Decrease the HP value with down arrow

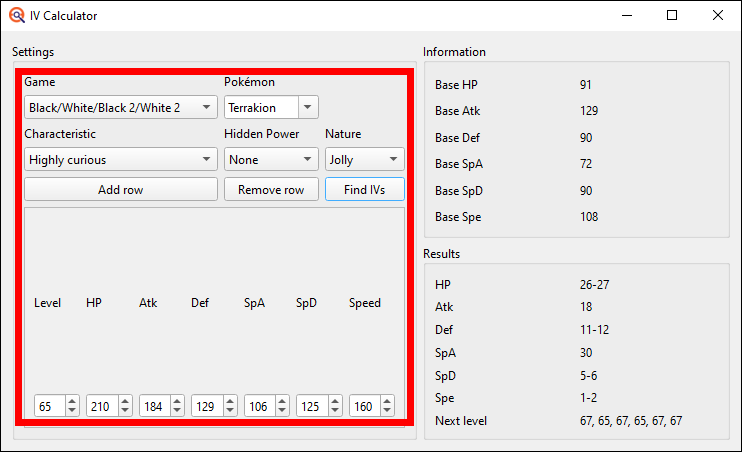click(x=124, y=411)
